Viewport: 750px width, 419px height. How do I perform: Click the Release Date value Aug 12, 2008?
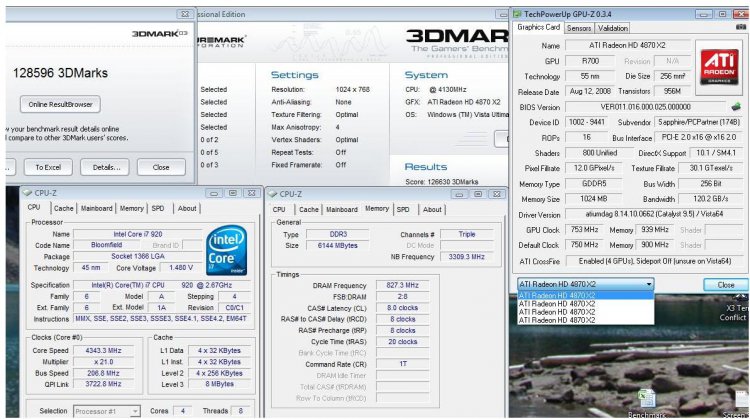tap(590, 91)
